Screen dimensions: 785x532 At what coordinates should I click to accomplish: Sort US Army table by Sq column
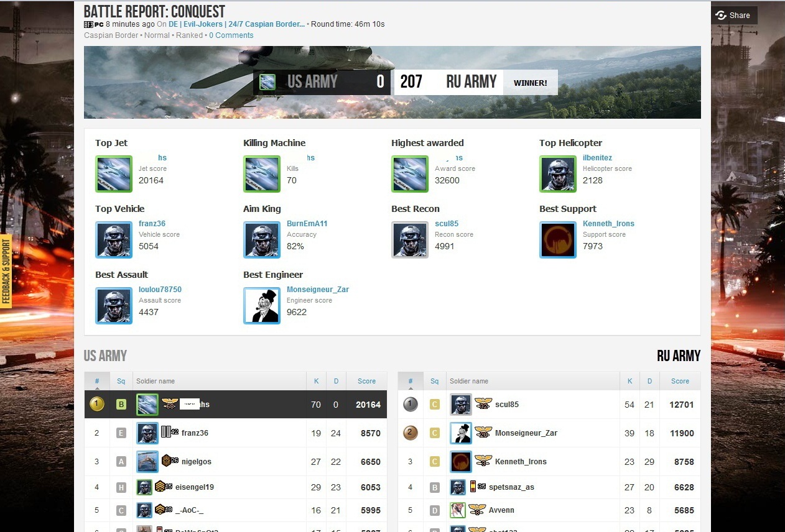coord(121,381)
